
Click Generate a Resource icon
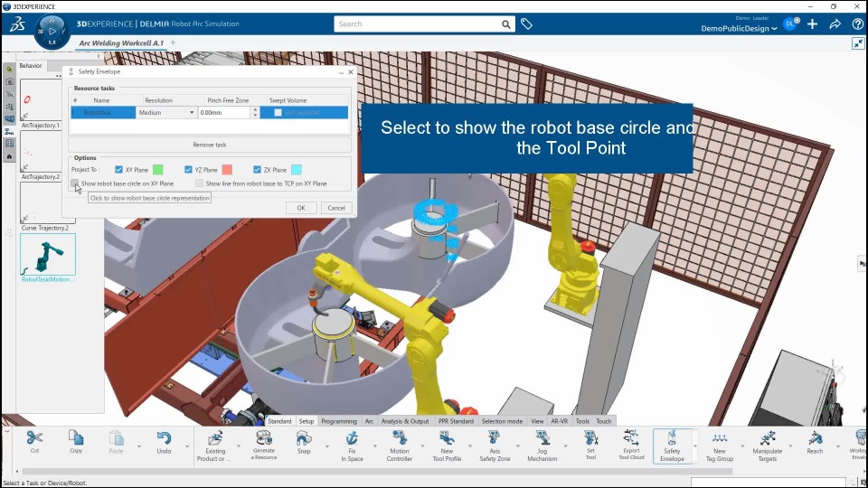[x=264, y=445]
